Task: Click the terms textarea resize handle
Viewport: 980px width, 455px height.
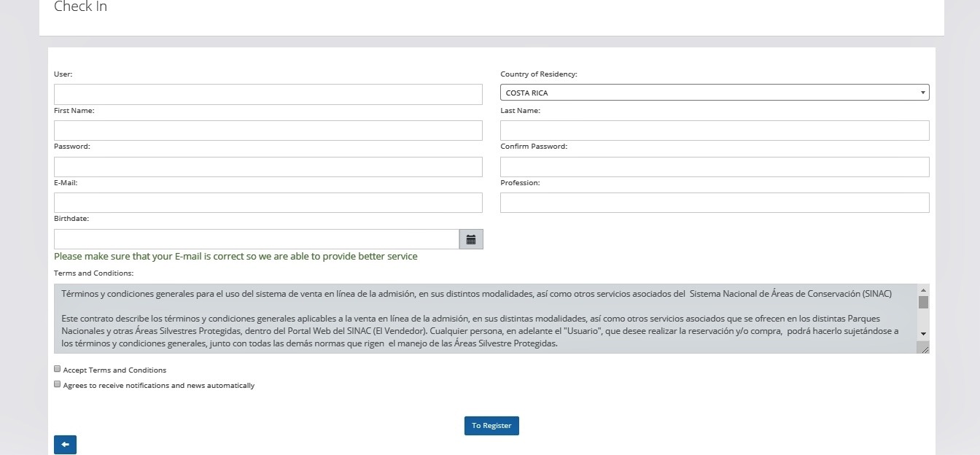Action: pos(925,349)
